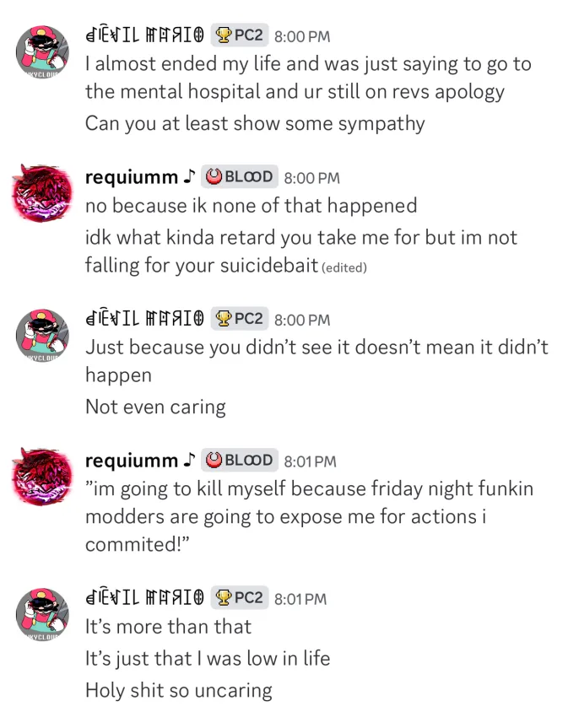Image resolution: width=568 pixels, height=728 pixels.
Task: Click the 8:01 PM timestamp next to BLOOD tag
Action: tap(311, 461)
